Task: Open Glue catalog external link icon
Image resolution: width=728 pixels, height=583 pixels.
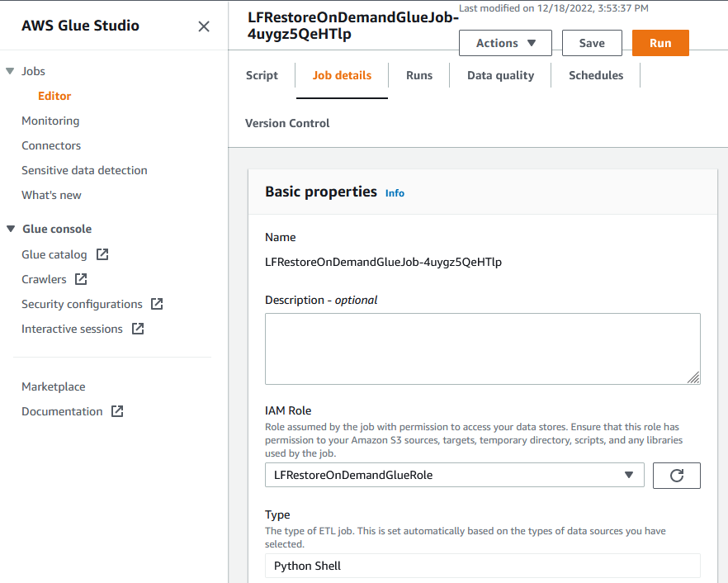Action: (102, 254)
